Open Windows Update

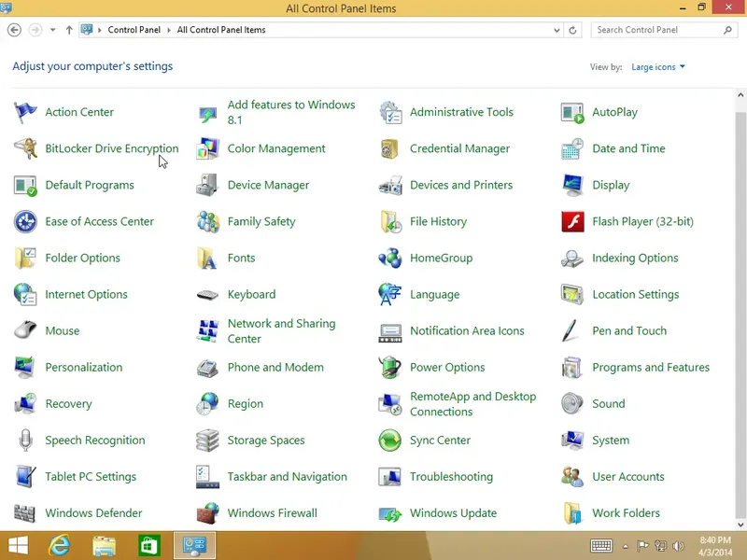point(453,512)
